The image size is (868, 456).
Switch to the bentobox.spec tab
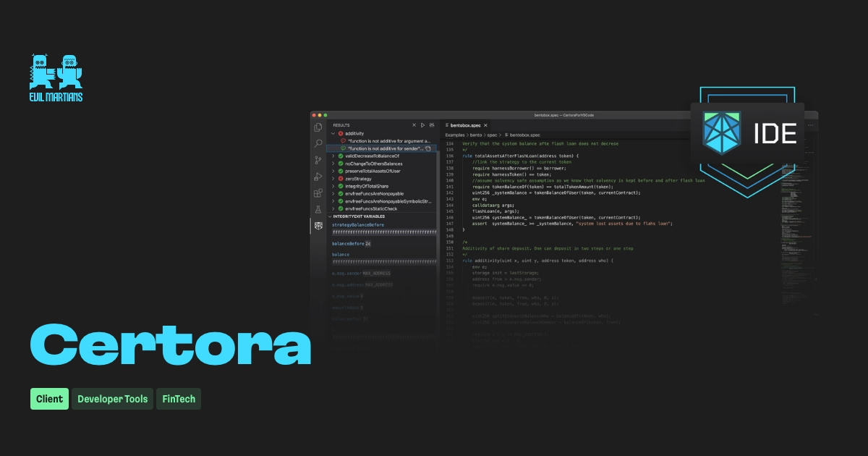467,125
